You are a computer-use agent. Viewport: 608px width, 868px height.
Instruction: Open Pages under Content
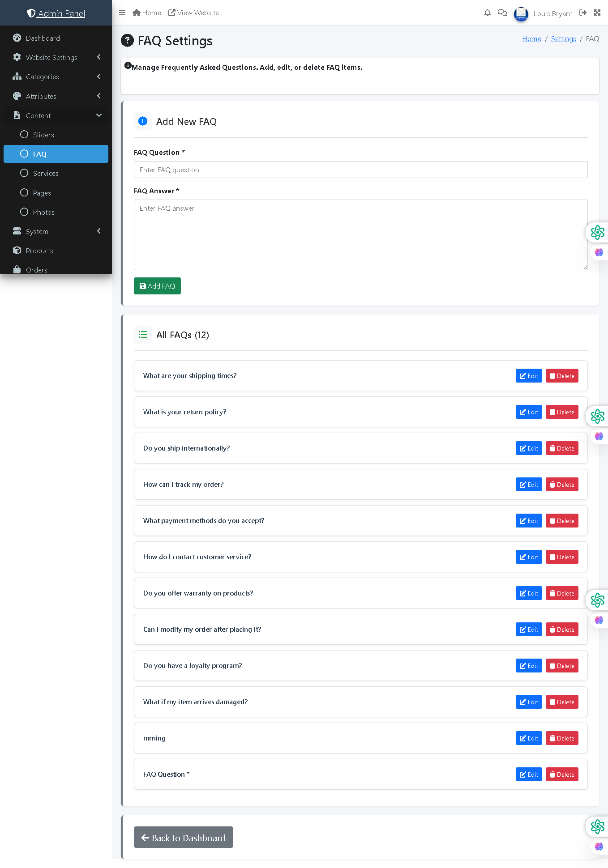pos(56,193)
